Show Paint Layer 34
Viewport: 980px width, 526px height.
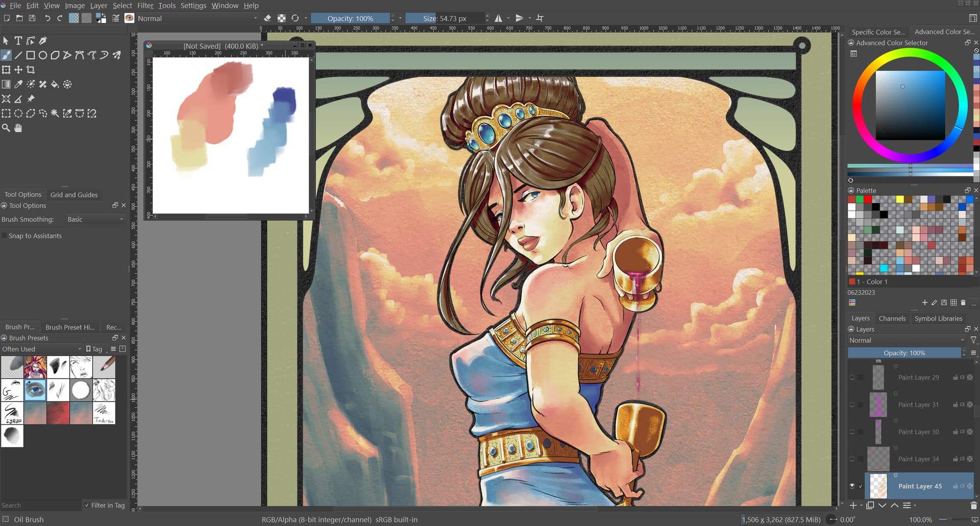point(852,459)
